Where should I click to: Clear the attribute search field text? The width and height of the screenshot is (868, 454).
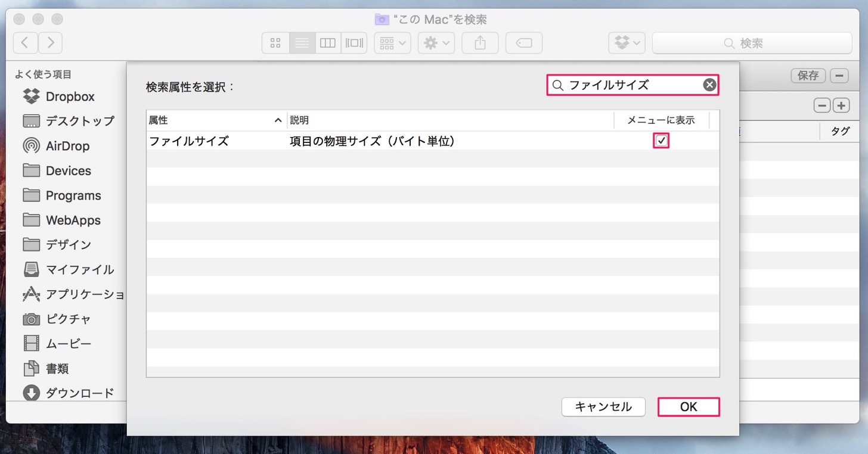click(x=709, y=85)
